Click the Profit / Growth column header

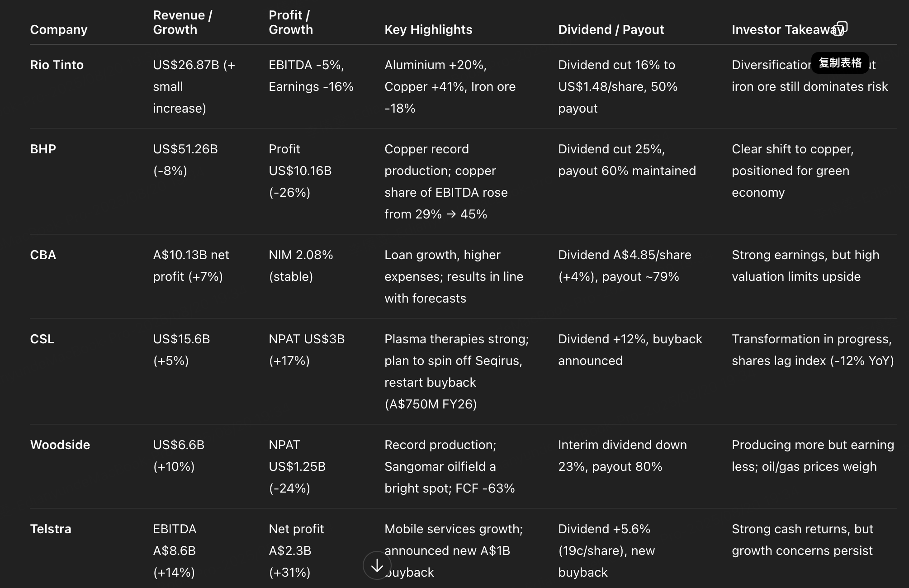pos(291,23)
